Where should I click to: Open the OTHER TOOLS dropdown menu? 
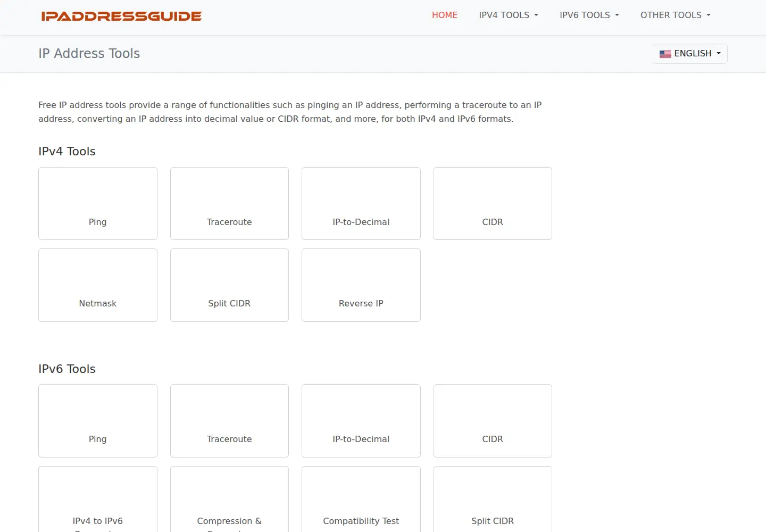(676, 15)
